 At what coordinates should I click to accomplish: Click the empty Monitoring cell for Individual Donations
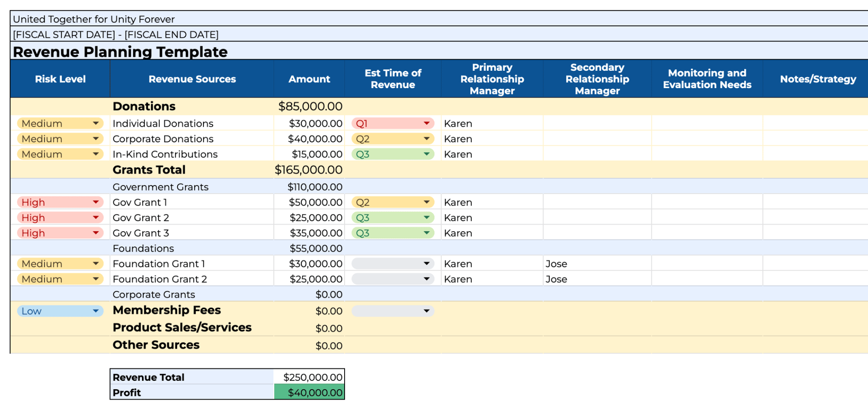(x=707, y=124)
